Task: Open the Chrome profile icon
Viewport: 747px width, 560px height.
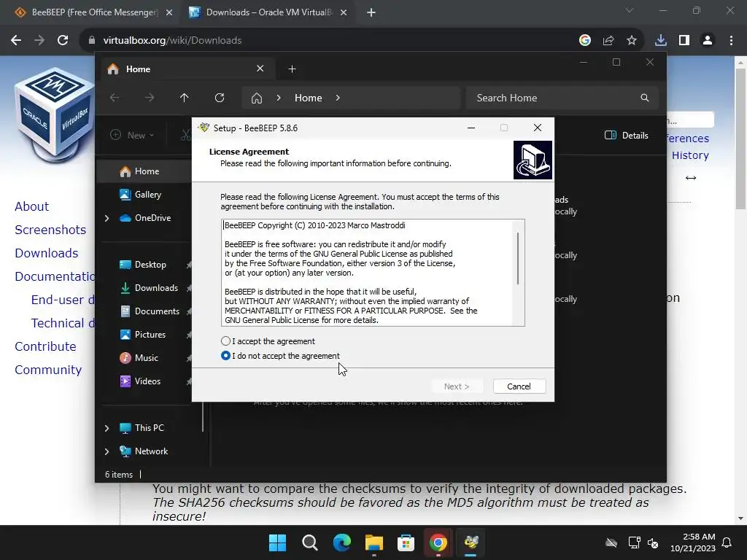Action: point(708,41)
